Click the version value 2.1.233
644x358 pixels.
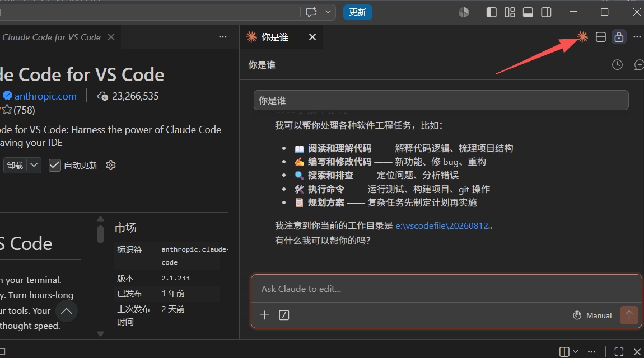tap(175, 278)
